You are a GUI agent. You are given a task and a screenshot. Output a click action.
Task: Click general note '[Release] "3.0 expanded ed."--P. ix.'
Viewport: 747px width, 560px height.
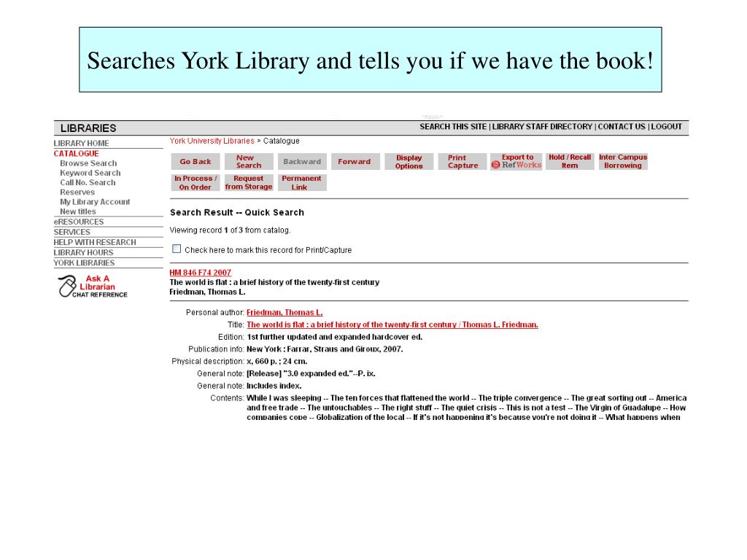click(x=311, y=373)
